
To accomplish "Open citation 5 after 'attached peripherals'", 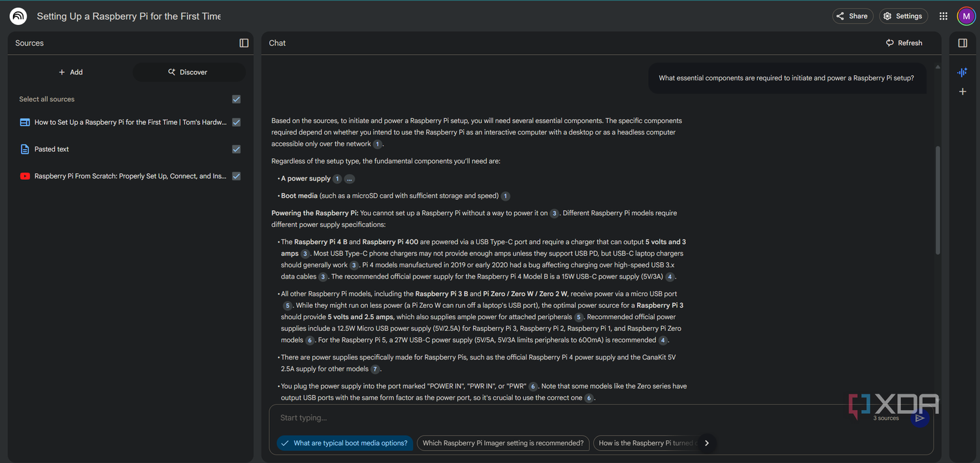I will coord(578,317).
